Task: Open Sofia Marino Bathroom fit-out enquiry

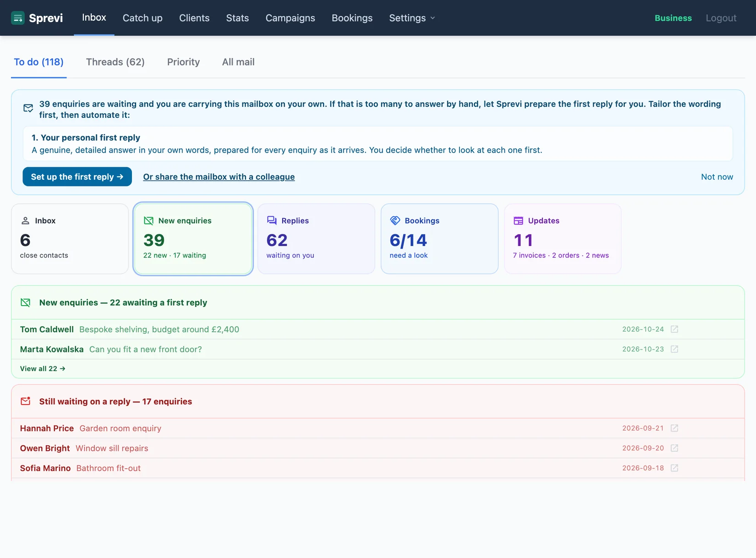Action: coord(378,468)
